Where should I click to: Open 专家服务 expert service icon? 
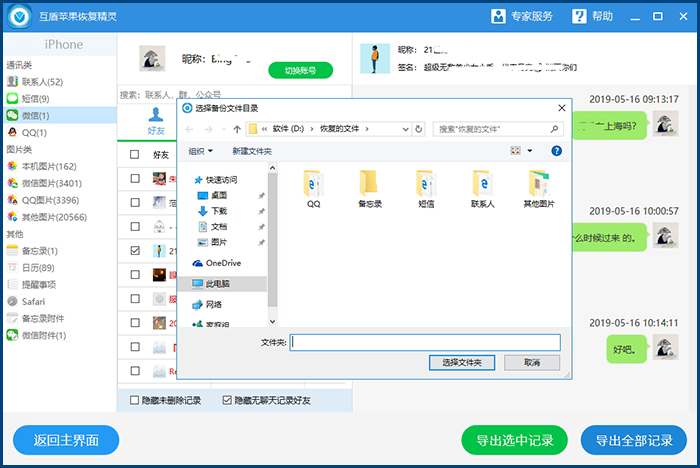(x=498, y=17)
